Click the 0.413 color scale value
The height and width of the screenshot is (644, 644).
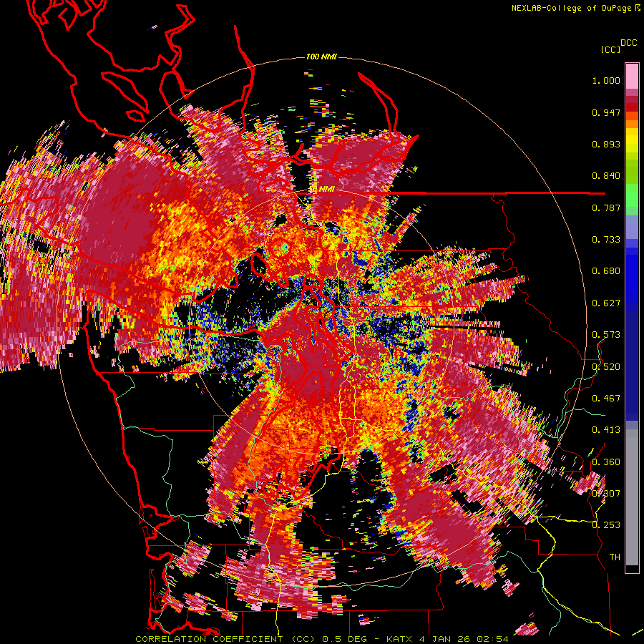[x=606, y=430]
